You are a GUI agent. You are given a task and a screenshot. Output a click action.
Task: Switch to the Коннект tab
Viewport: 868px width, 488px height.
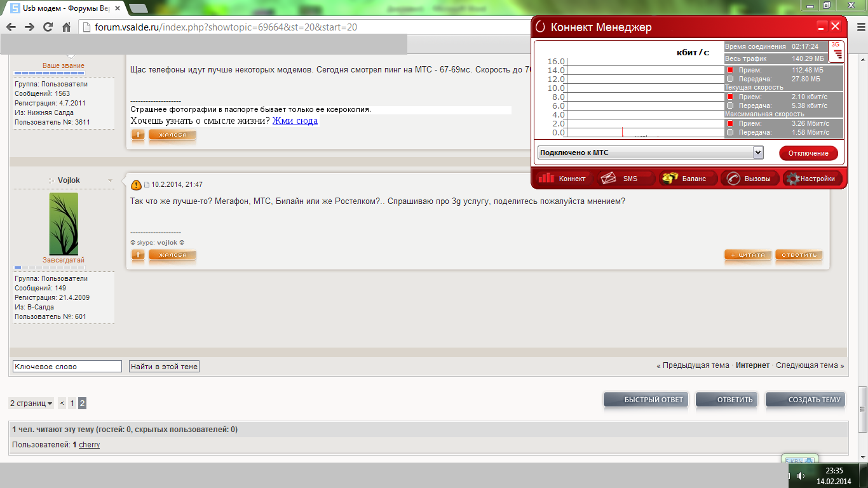pyautogui.click(x=563, y=179)
